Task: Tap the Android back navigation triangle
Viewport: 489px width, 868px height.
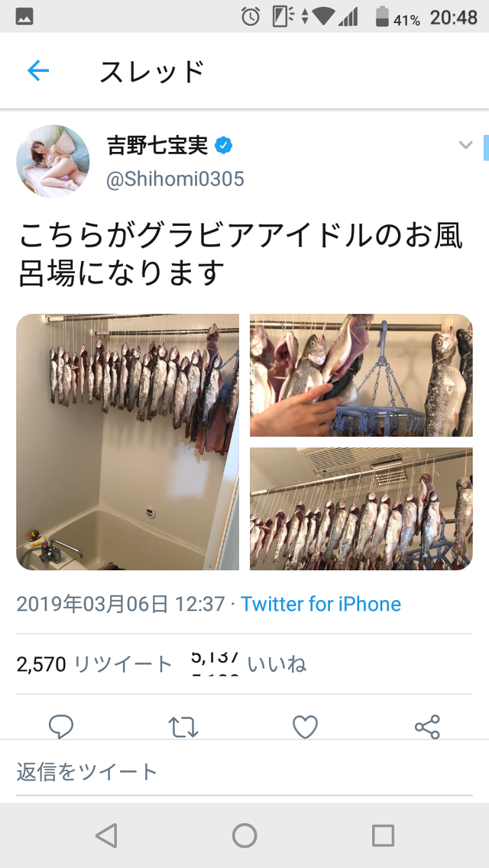Action: point(105,834)
